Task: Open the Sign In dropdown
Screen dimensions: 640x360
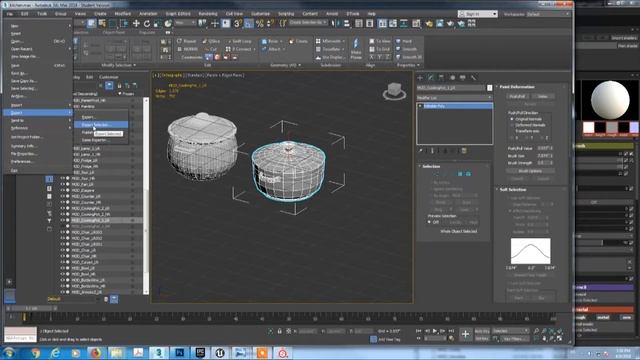Action: click(478, 14)
